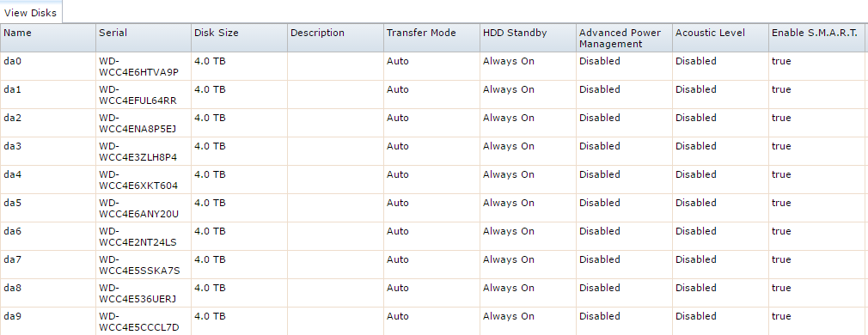Select the da1 disk row
868x335 pixels.
[x=434, y=94]
